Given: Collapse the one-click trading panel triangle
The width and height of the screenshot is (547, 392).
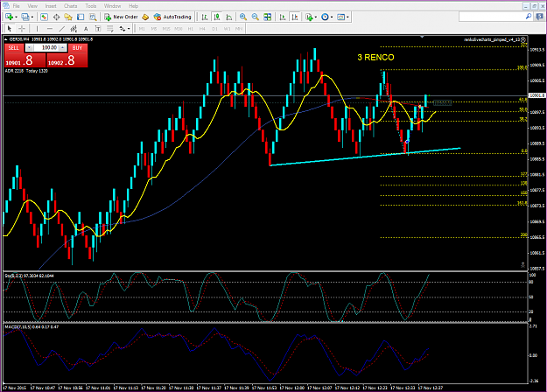Looking at the screenshot, I should pos(4,39).
